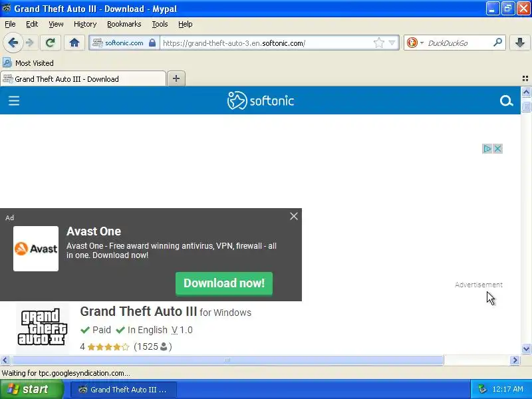Viewport: 532px width, 399px height.
Task: Click the address bar URL field
Action: click(267, 43)
